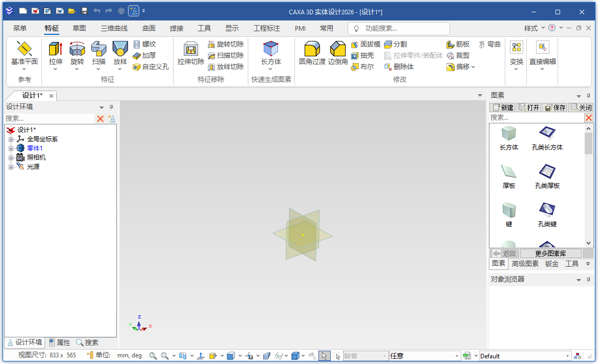Click the 分割 split tool
598x364 pixels.
point(396,44)
